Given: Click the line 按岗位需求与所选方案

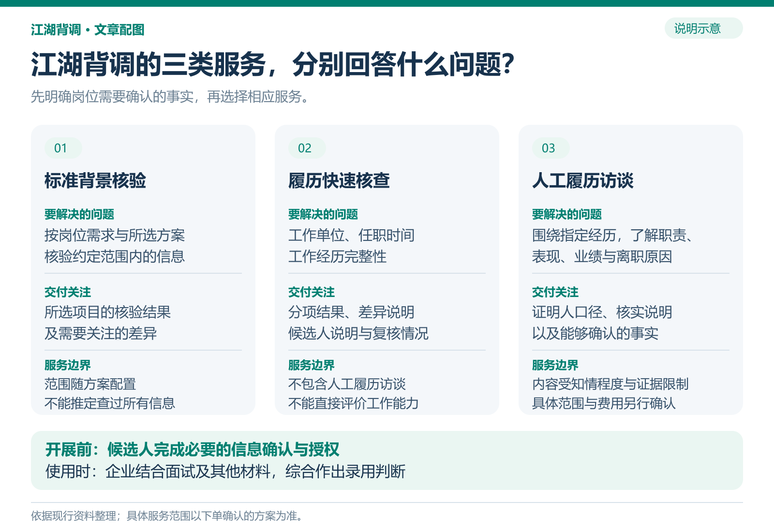Looking at the screenshot, I should tap(115, 236).
